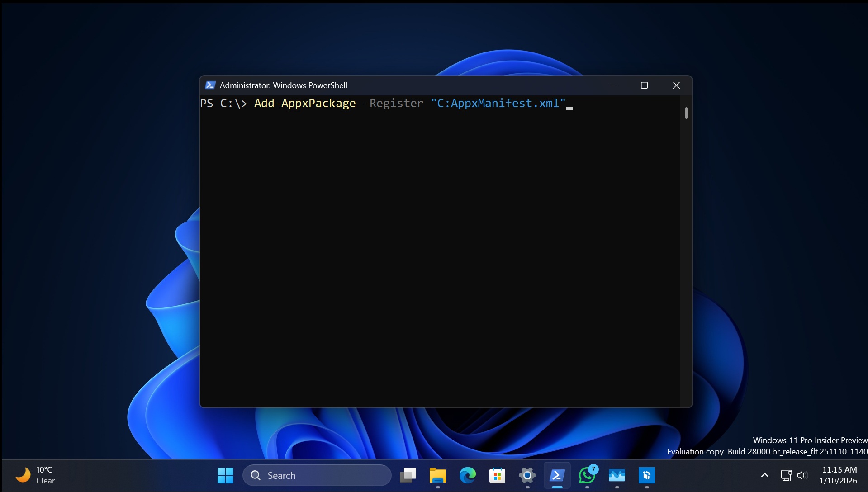This screenshot has height=492, width=868.
Task: Launch File Explorer from the taskbar
Action: (437, 475)
